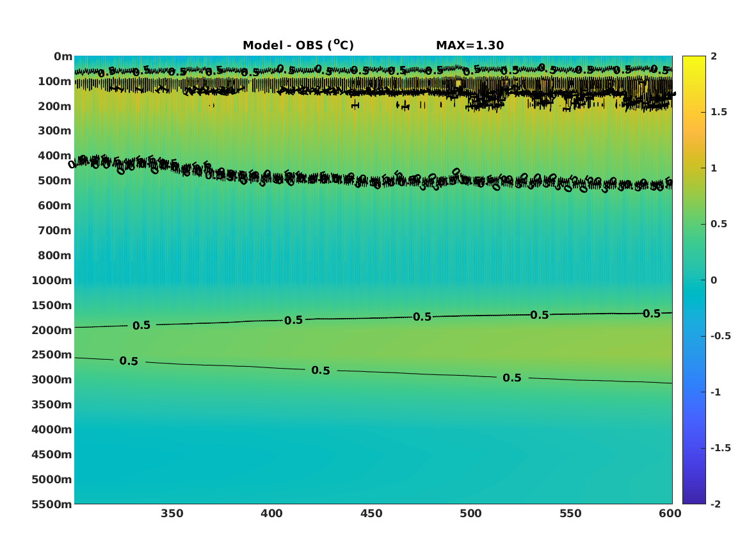The height and width of the screenshot is (560, 747).
Task: Select the colorbar tick label "1.5"
Action: pyautogui.click(x=719, y=113)
